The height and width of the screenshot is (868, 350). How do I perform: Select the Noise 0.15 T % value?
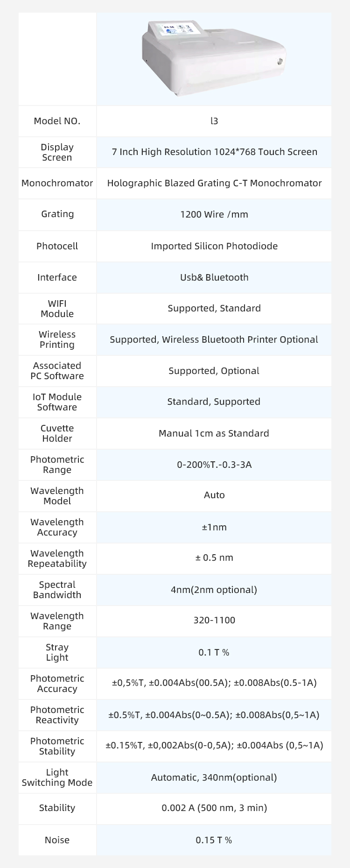tap(214, 840)
